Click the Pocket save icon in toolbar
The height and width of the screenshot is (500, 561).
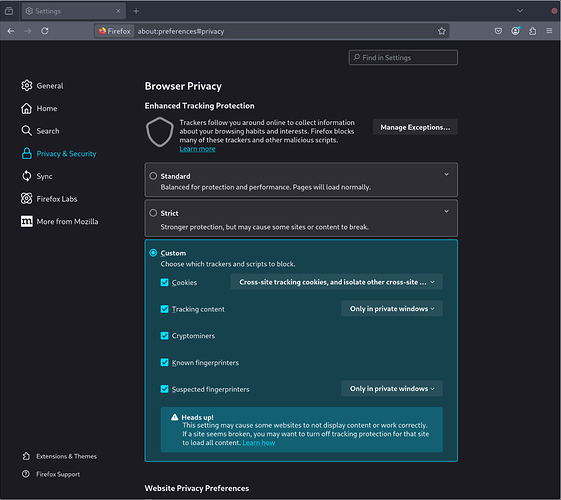click(498, 31)
